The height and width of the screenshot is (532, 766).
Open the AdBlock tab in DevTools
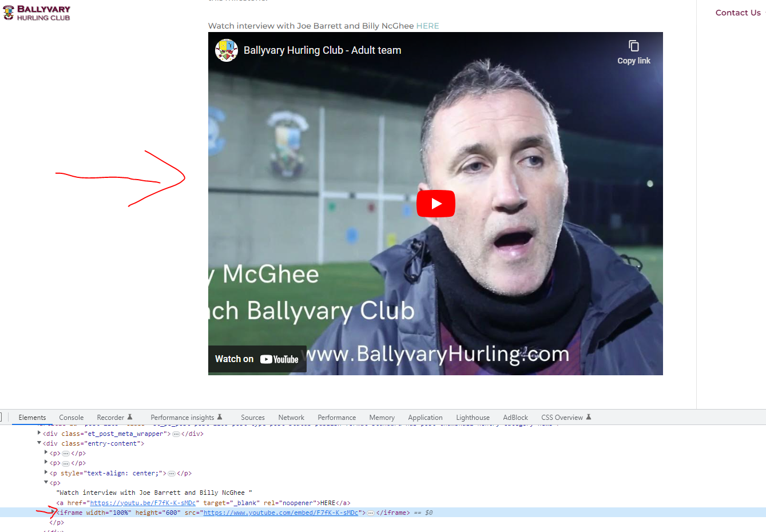(515, 418)
